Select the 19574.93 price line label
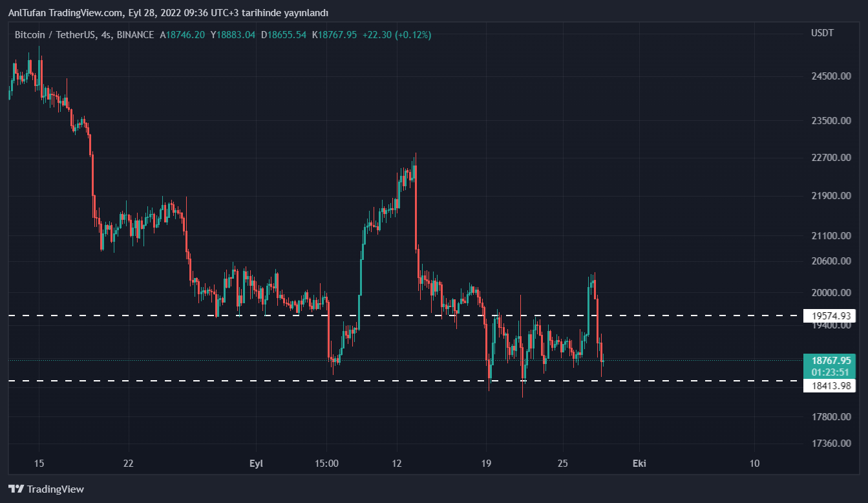The width and height of the screenshot is (868, 503). pos(829,316)
